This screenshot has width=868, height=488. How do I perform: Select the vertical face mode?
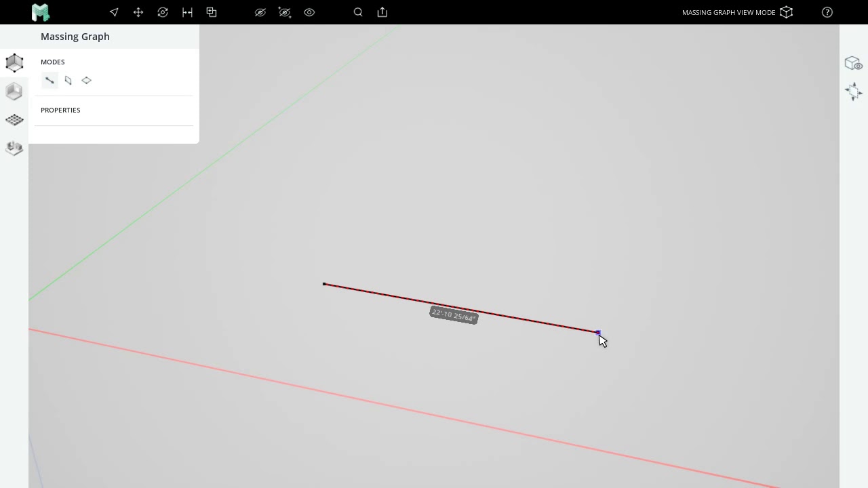click(68, 81)
